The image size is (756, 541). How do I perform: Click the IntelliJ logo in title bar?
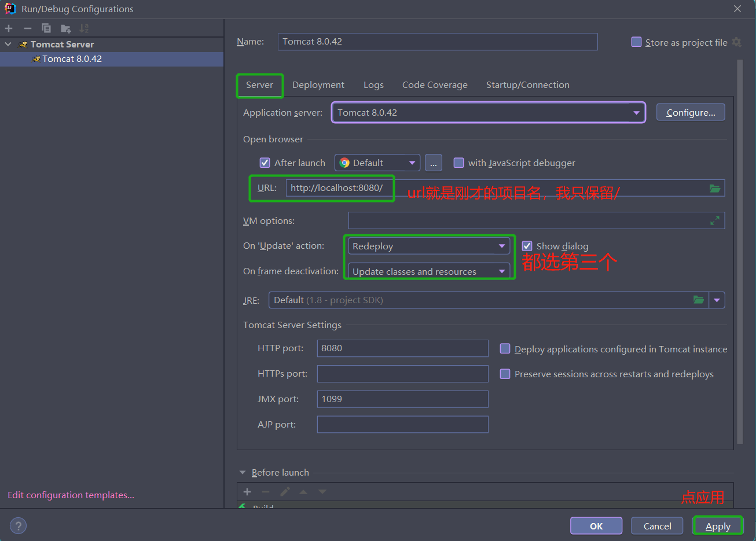click(x=10, y=9)
